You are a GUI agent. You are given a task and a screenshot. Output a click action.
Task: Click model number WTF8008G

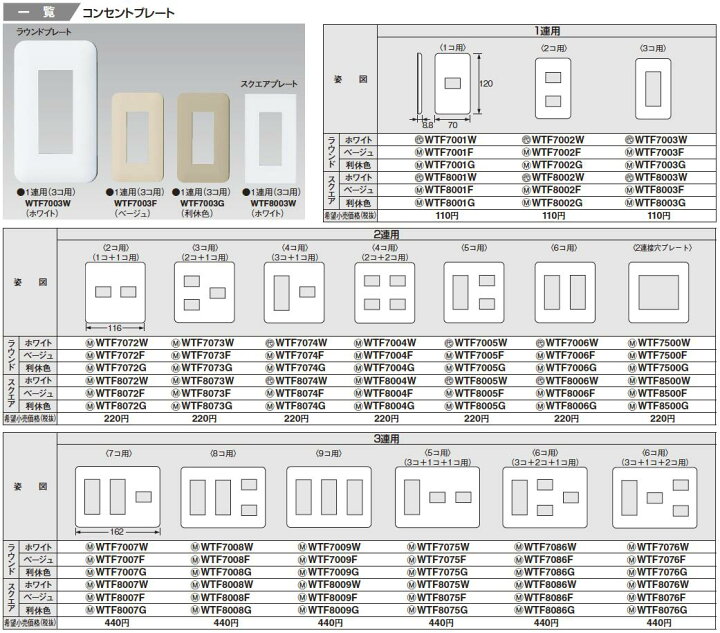(x=226, y=610)
